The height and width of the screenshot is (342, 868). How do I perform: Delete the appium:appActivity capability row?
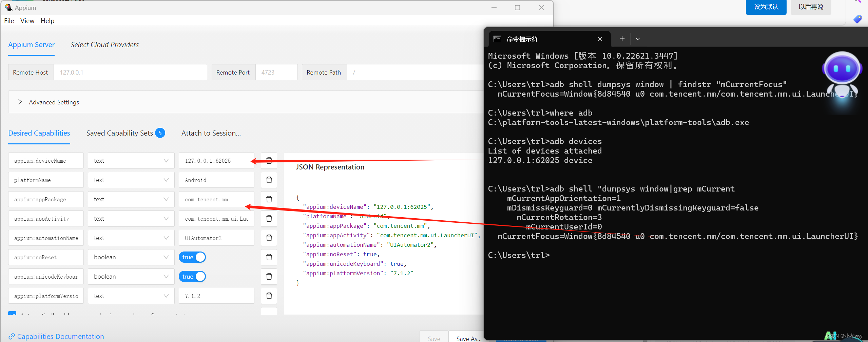tap(269, 219)
